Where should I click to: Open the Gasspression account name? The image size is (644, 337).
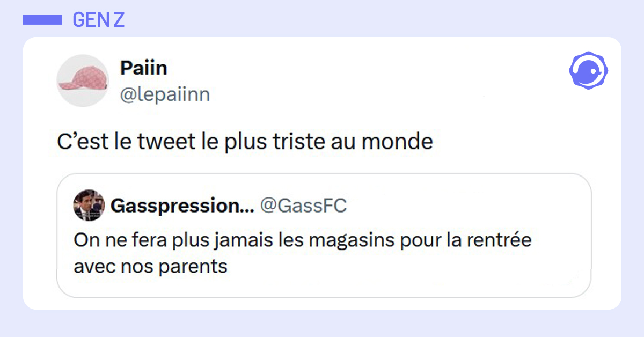[x=174, y=205]
